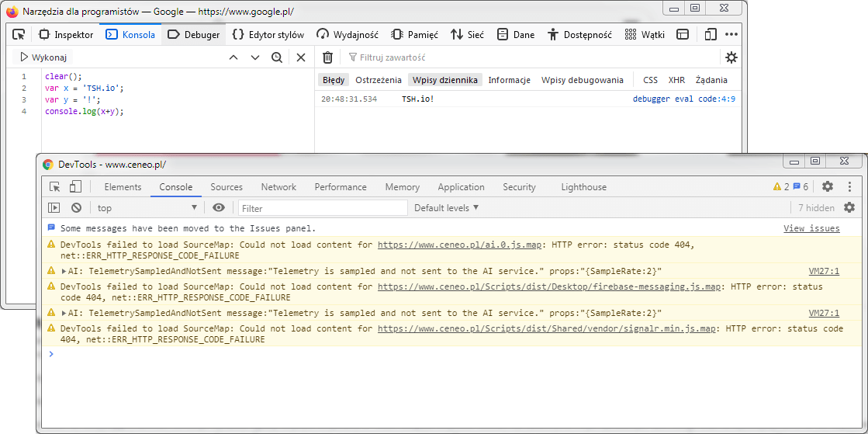The width and height of the screenshot is (868, 434).
Task: Expand the first AI TelemetrySampledAndNotSent message
Action: (64, 271)
